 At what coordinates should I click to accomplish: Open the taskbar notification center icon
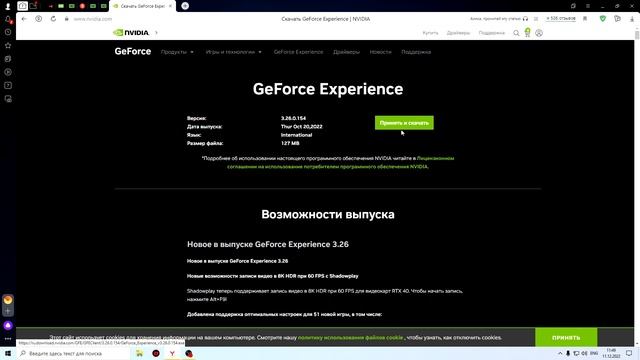629,353
